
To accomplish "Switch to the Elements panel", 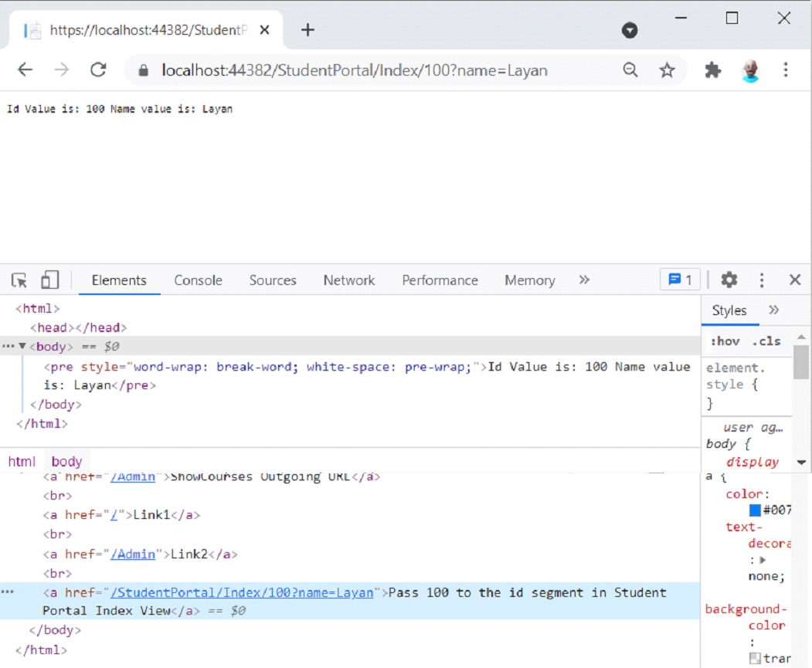I will (119, 280).
